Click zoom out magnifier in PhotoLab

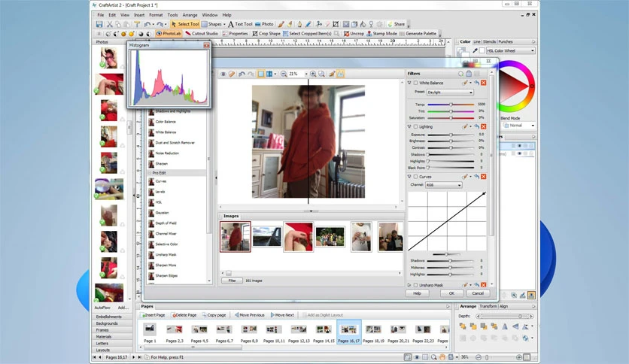[284, 74]
